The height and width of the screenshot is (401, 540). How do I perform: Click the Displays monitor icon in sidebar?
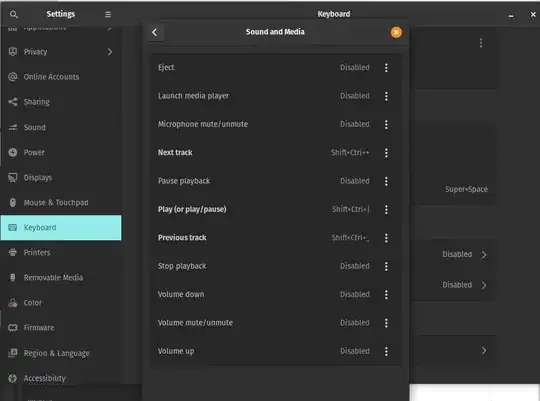pos(13,177)
